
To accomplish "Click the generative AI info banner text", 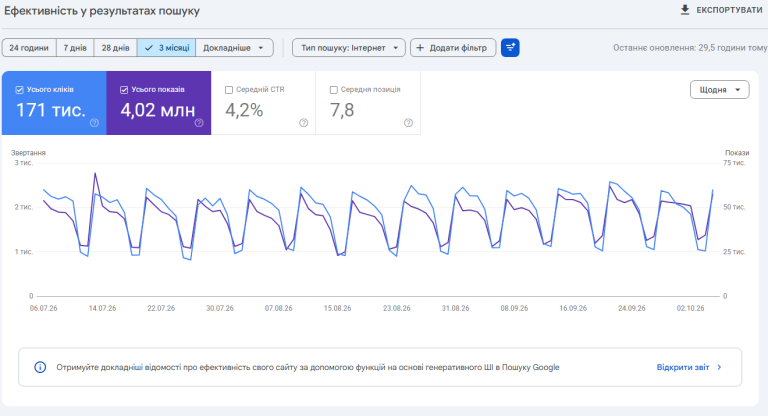I will click(x=308, y=367).
